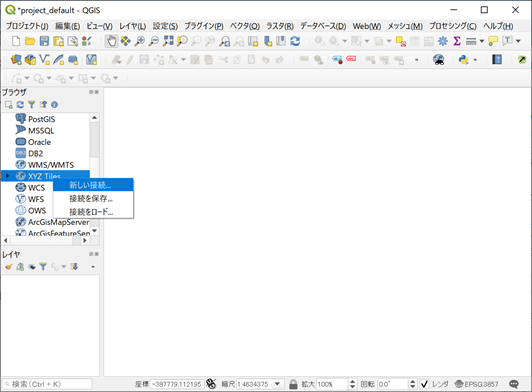
Task: Click the rotation value field
Action: click(x=393, y=384)
